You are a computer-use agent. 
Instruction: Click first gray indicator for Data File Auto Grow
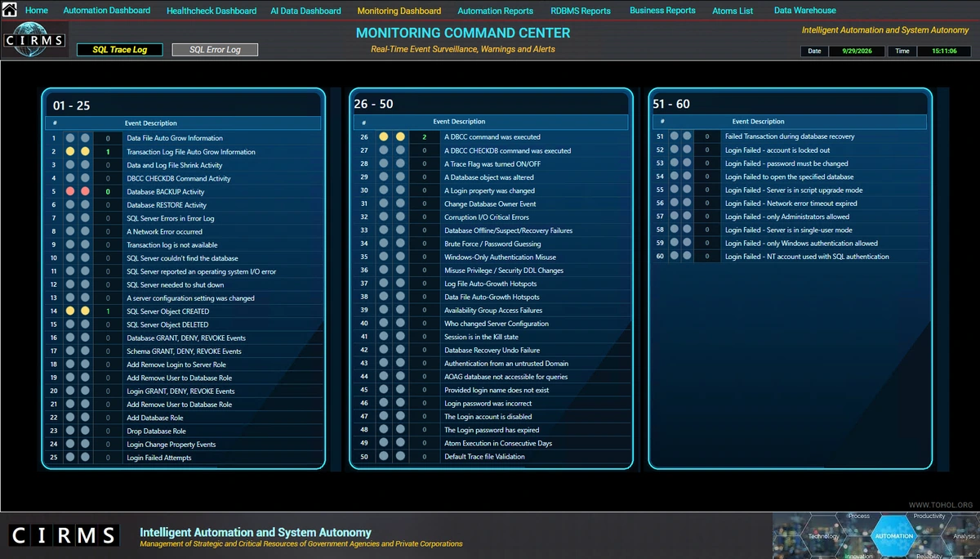click(70, 138)
